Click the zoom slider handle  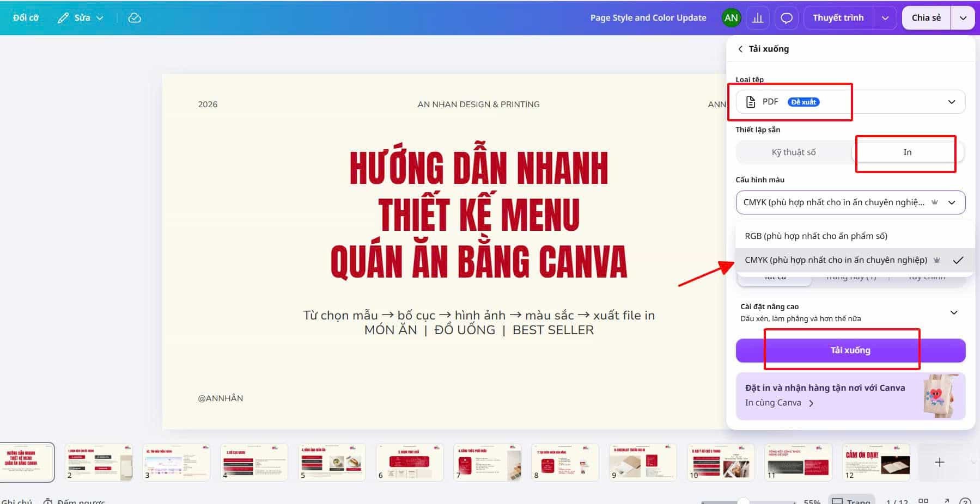[x=743, y=501]
